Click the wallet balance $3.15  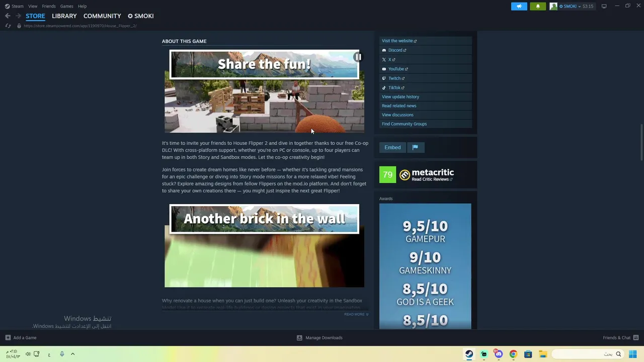[x=588, y=6]
